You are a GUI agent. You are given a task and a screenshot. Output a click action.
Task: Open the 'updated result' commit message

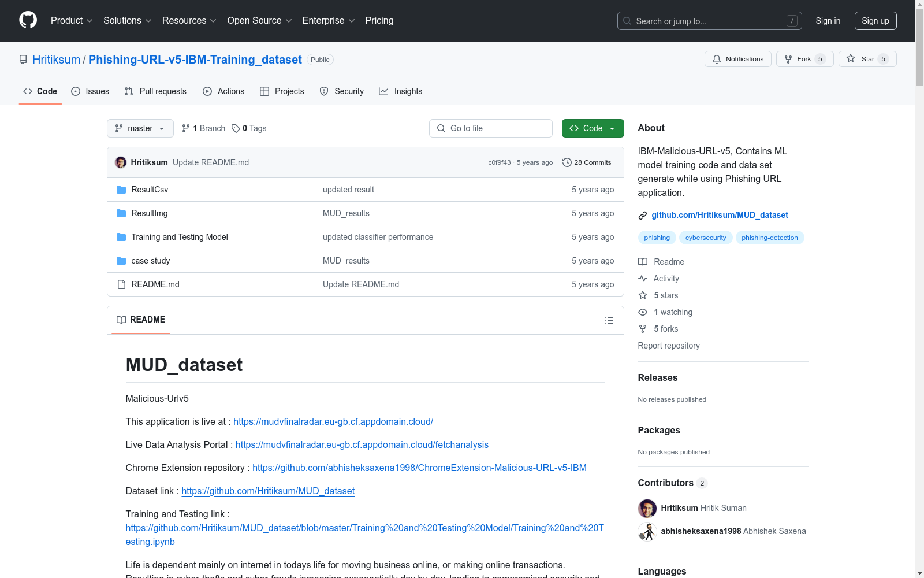pos(348,190)
